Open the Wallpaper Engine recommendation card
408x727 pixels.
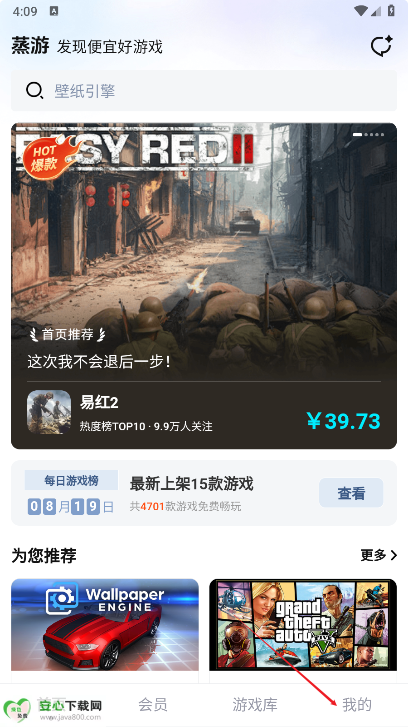click(x=105, y=625)
